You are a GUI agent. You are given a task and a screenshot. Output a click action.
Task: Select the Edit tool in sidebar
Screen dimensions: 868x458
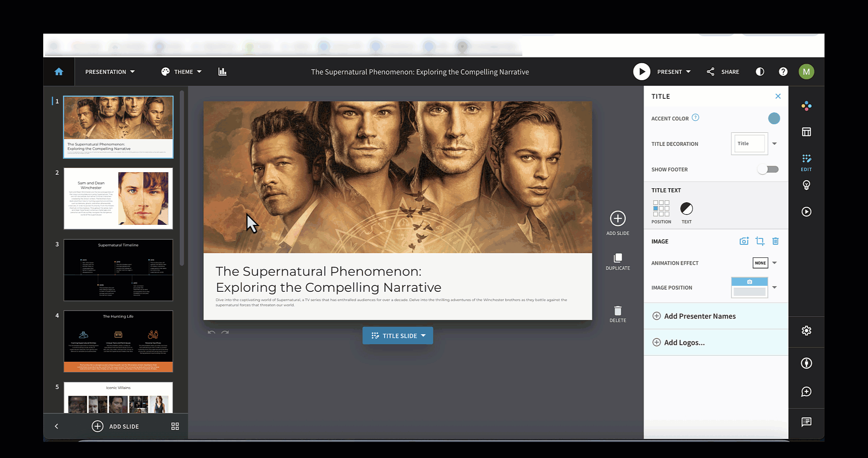(x=807, y=162)
